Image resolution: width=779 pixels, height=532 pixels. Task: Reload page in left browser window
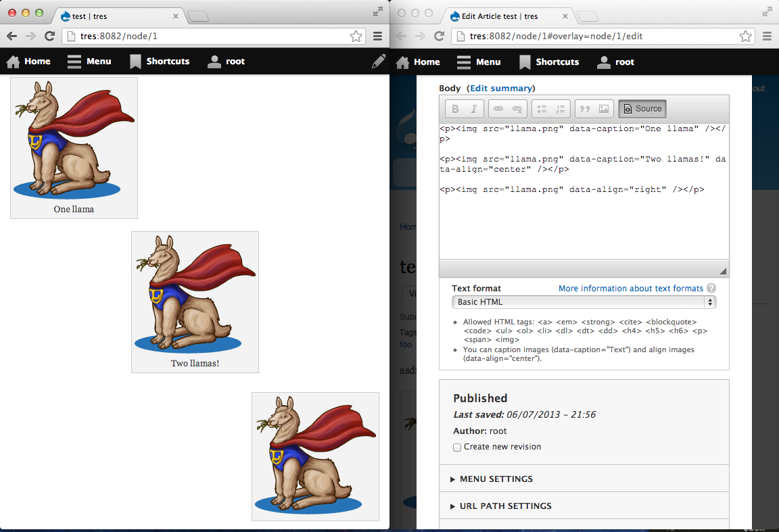point(49,36)
